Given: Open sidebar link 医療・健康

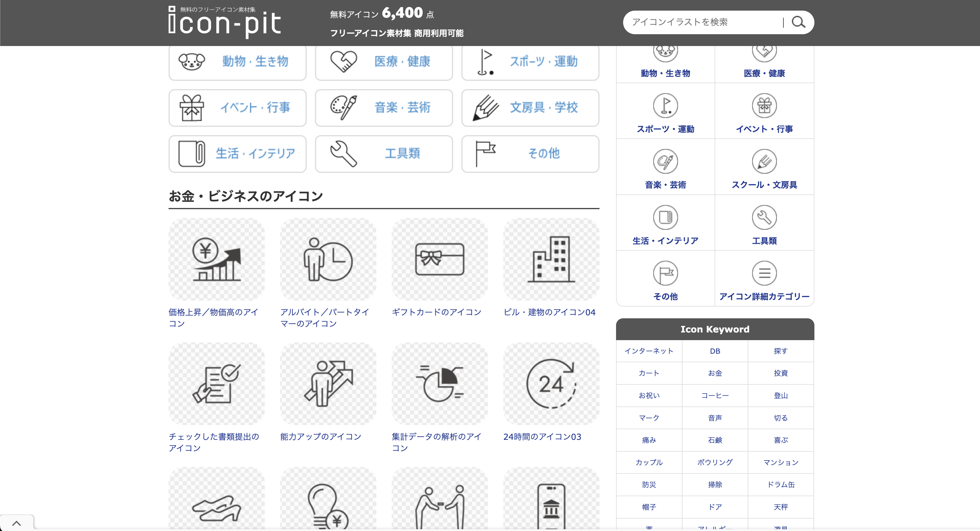Looking at the screenshot, I should (764, 73).
